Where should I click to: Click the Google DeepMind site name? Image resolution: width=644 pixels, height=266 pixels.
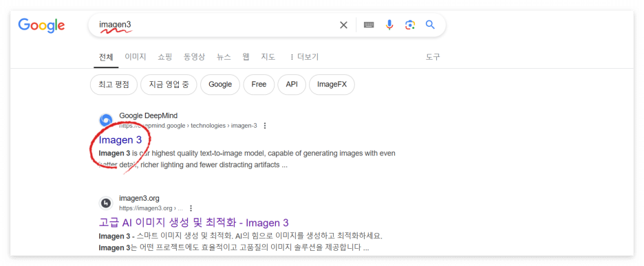coord(148,115)
